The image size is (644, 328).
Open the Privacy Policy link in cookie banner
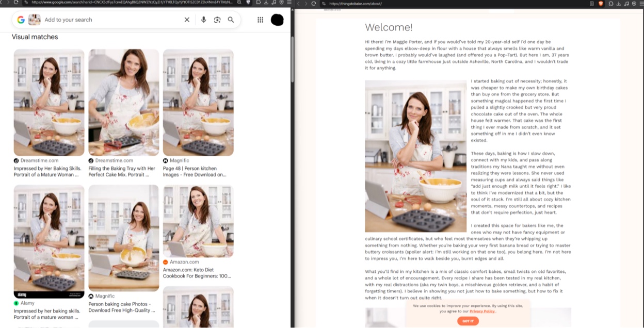[x=482, y=311]
